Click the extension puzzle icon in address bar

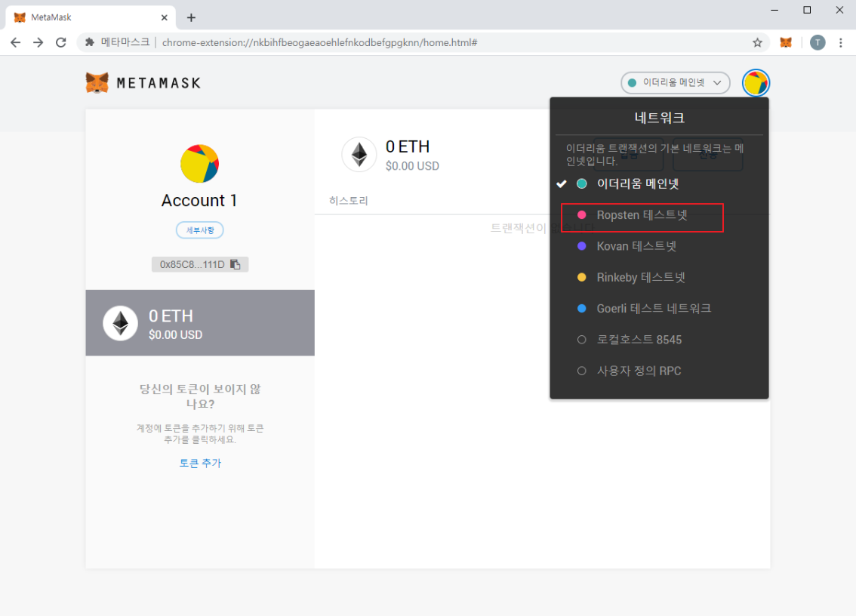pos(90,42)
